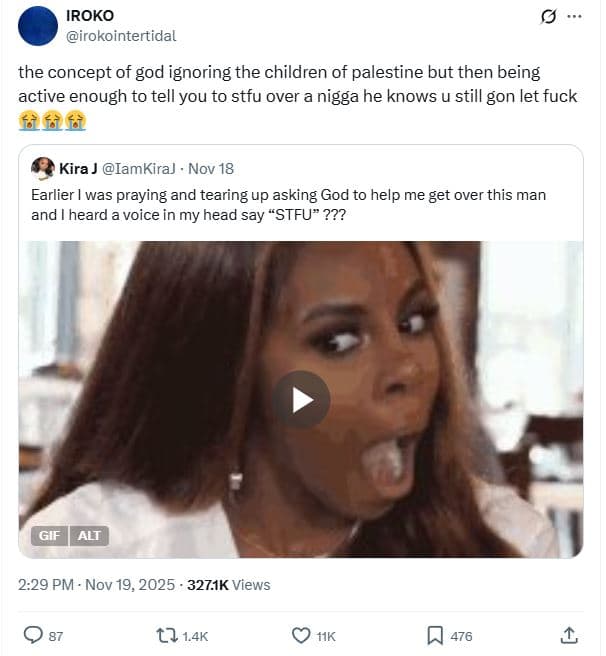Repost this tweet using the retweet icon
Screen dimensions: 606x656
coord(168,635)
